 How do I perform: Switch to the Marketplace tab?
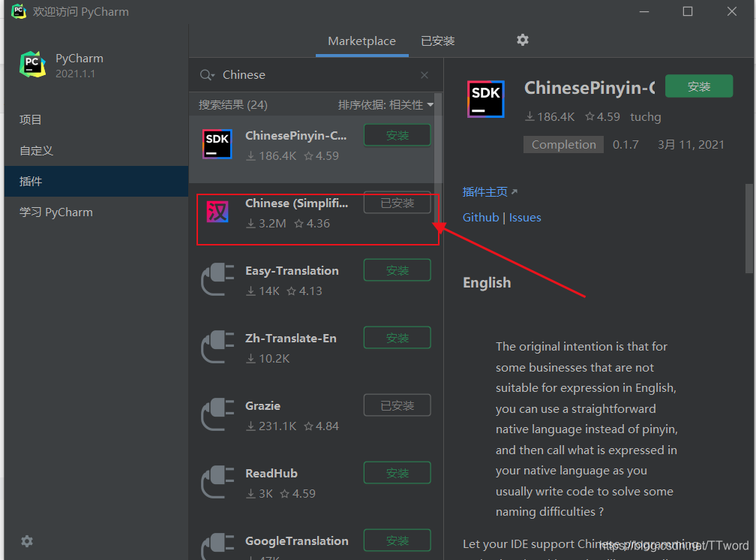pyautogui.click(x=361, y=41)
